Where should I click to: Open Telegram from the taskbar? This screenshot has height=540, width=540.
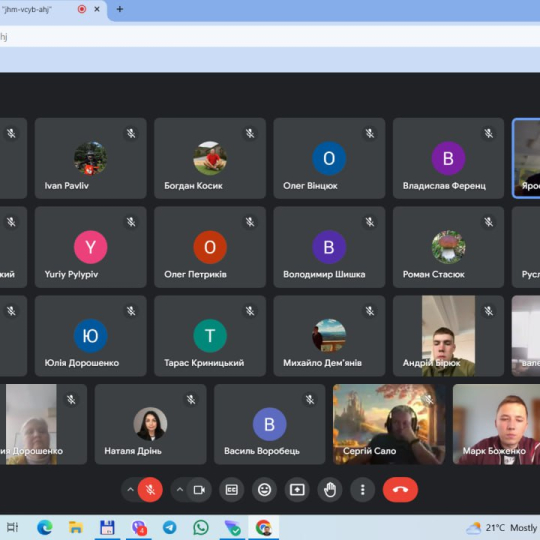170,527
